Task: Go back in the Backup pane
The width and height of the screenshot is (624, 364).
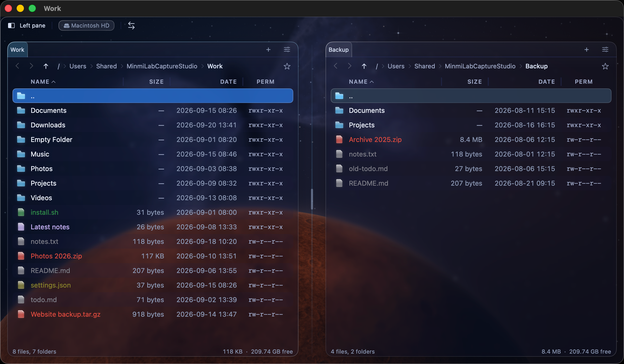Action: pos(336,66)
